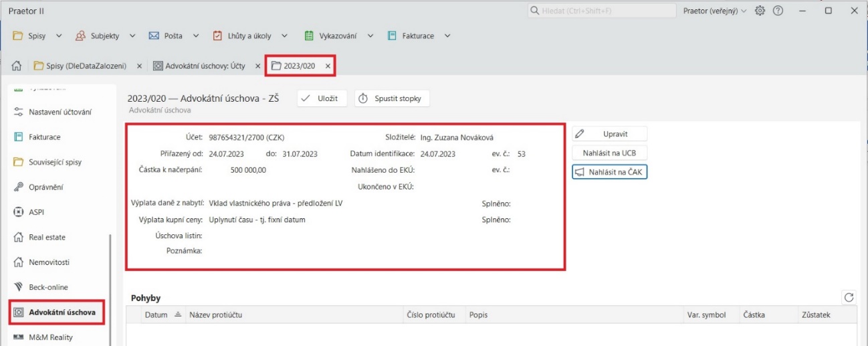Open Nemovitosti in the sidebar
Image resolution: width=868 pixels, height=346 pixels.
49,262
